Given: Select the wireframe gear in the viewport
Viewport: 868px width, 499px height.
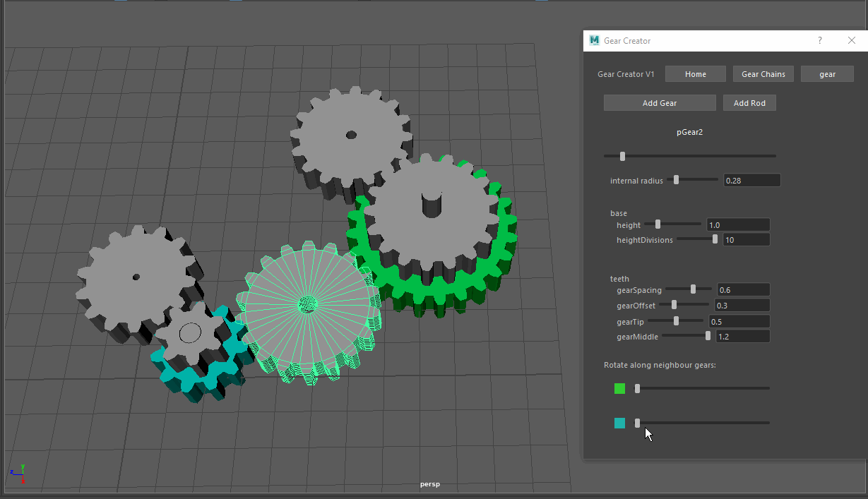Looking at the screenshot, I should [x=309, y=305].
